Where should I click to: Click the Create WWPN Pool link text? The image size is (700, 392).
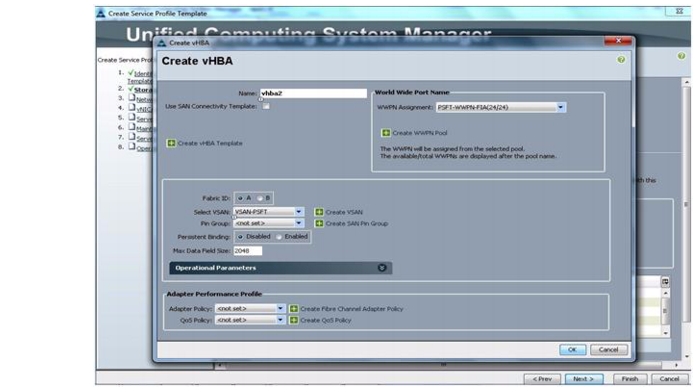click(x=420, y=133)
